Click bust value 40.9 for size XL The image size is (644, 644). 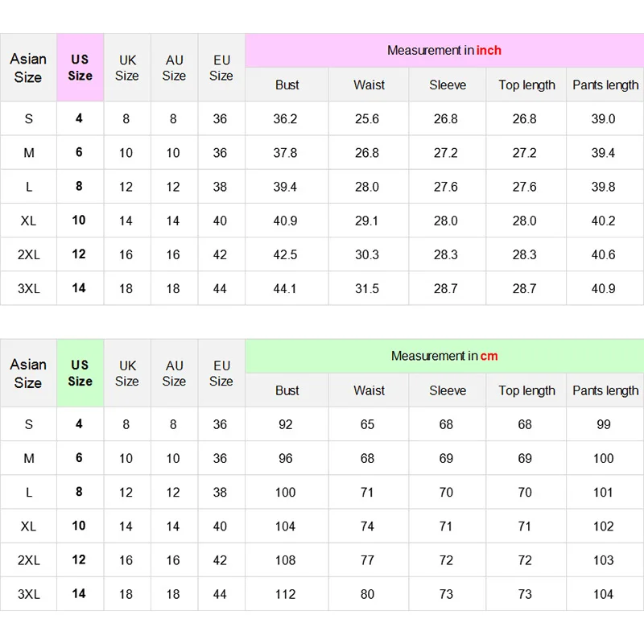coord(285,221)
